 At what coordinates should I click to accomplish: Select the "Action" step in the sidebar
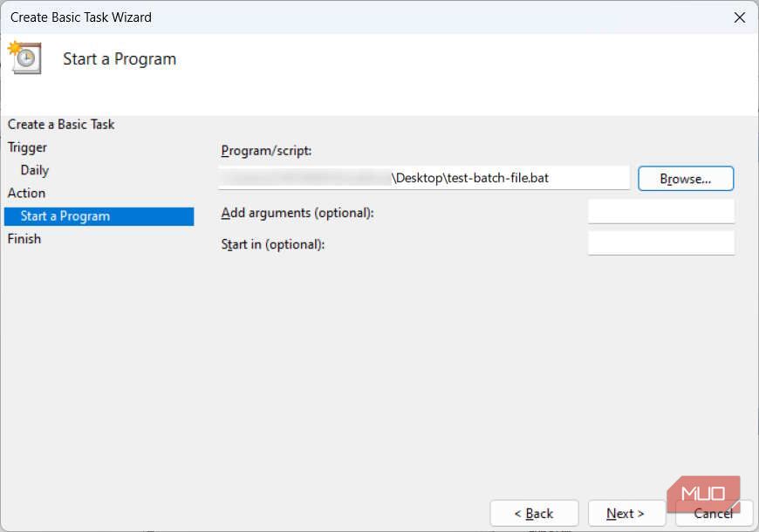point(26,193)
